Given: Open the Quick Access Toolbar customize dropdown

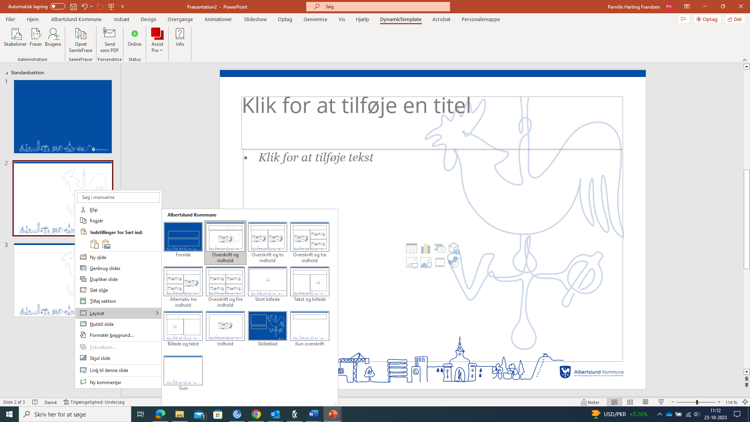Looking at the screenshot, I should point(122,7).
